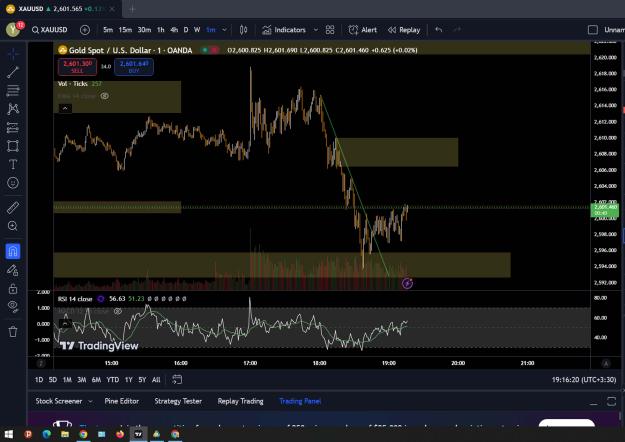Select the crosshair cursor tool
The height and width of the screenshot is (442, 625).
pyautogui.click(x=13, y=53)
